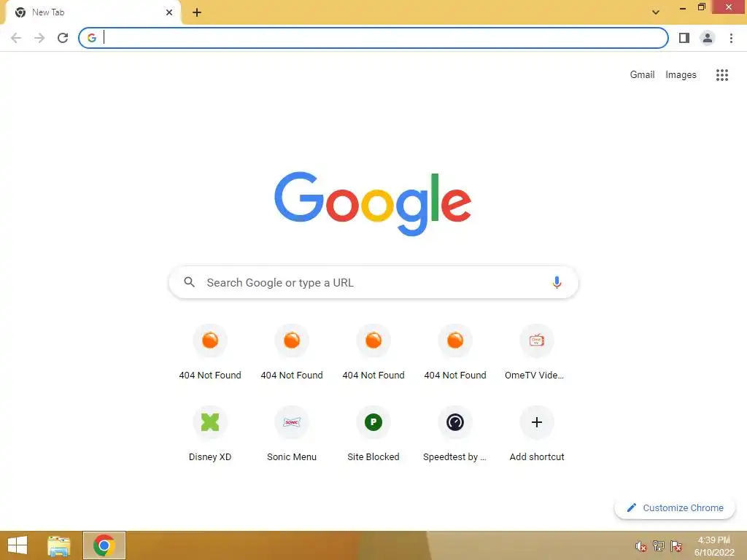Focus the Chrome address bar
Image resolution: width=747 pixels, height=560 pixels.
click(x=373, y=38)
